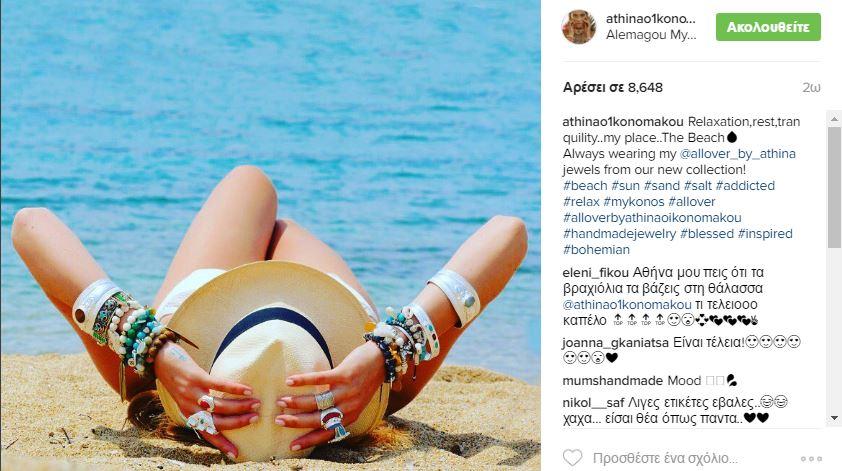This screenshot has width=842, height=471.
Task: Open the mumshandmade commenter profile
Action: (x=612, y=381)
